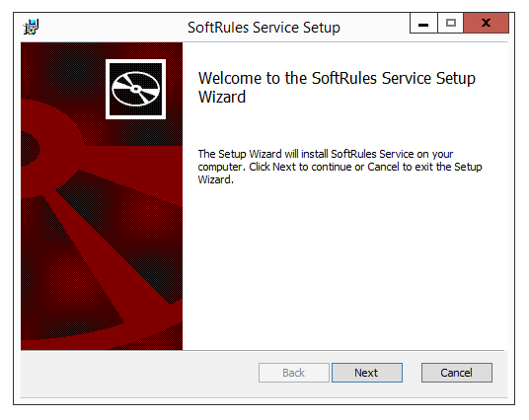The height and width of the screenshot is (420, 529).
Task: Click the SoftRules Service Setup title text
Action: (x=264, y=28)
